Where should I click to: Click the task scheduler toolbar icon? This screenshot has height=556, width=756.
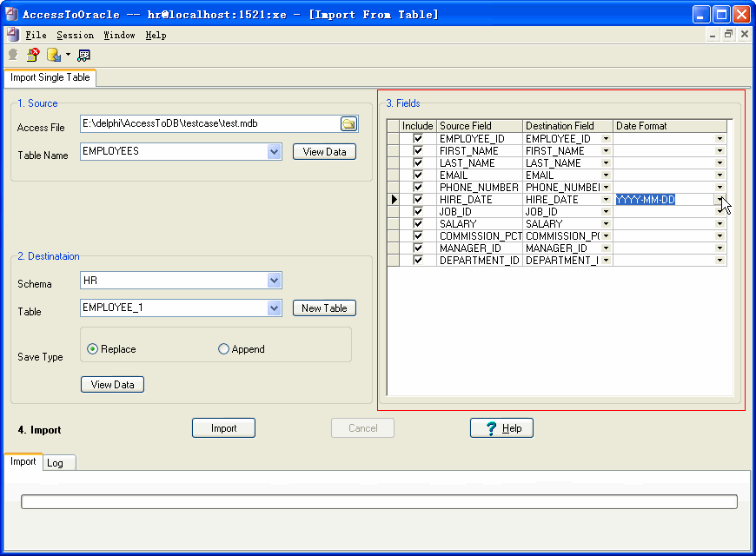point(83,56)
